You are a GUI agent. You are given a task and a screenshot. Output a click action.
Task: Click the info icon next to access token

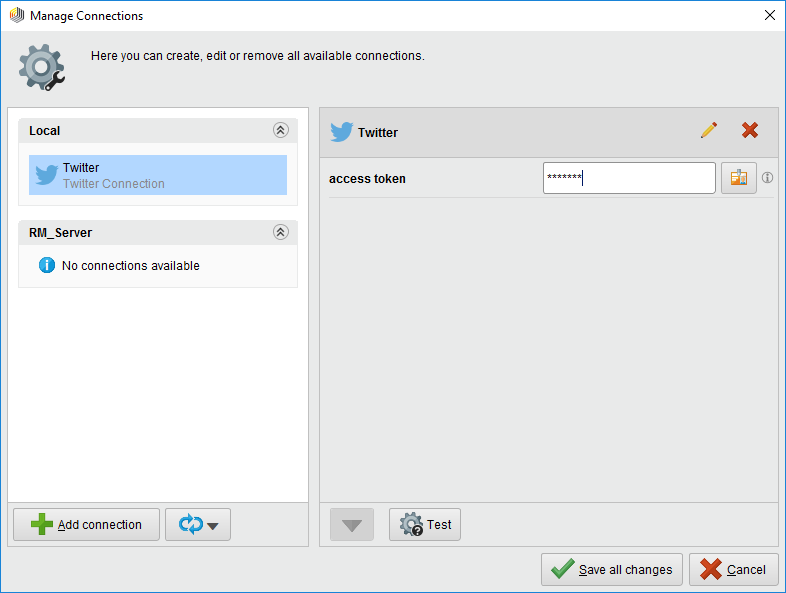point(768,178)
